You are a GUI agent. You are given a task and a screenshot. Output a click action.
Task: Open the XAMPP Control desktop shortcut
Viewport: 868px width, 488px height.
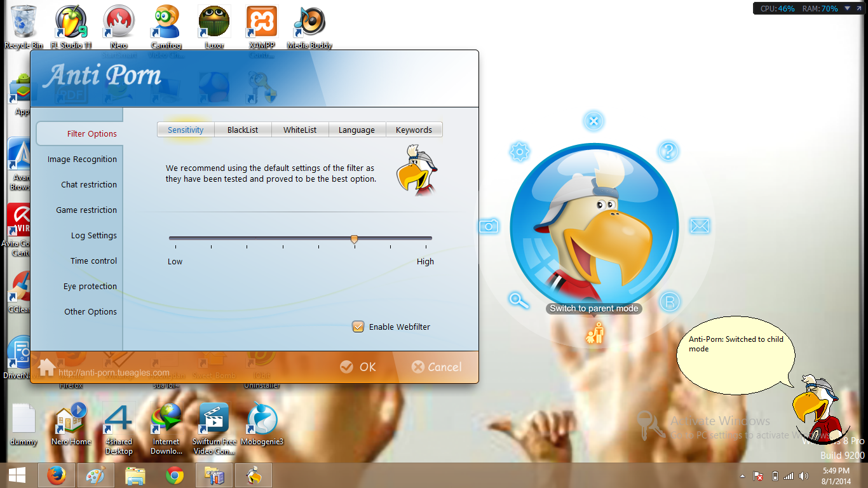click(x=262, y=27)
